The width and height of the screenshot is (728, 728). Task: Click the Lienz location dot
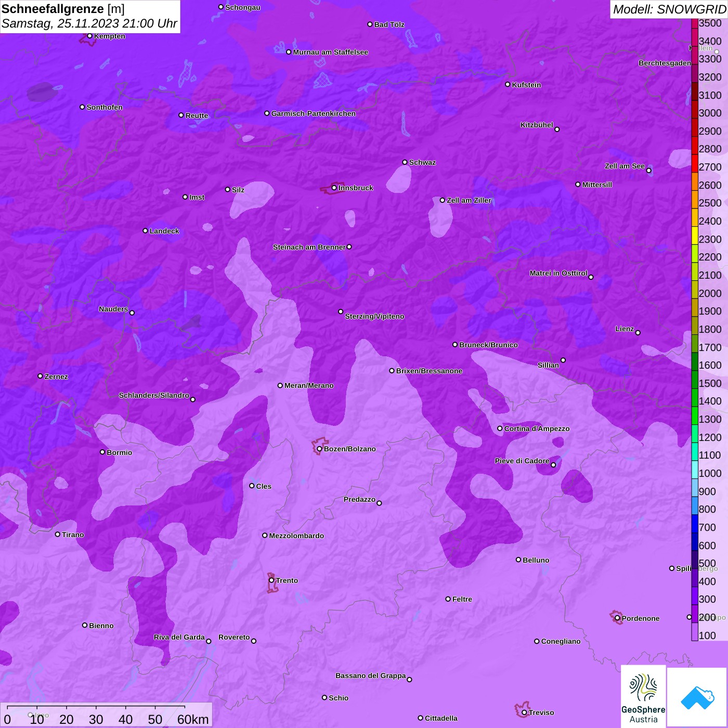pos(638,332)
